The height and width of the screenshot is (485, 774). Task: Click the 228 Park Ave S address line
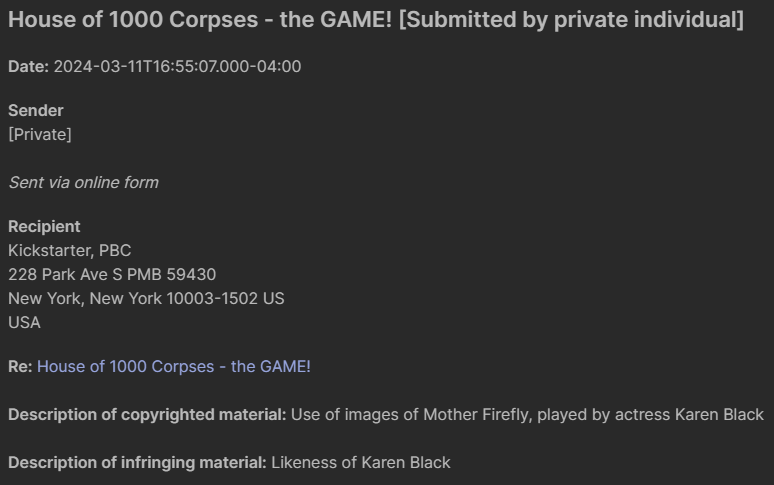click(112, 274)
